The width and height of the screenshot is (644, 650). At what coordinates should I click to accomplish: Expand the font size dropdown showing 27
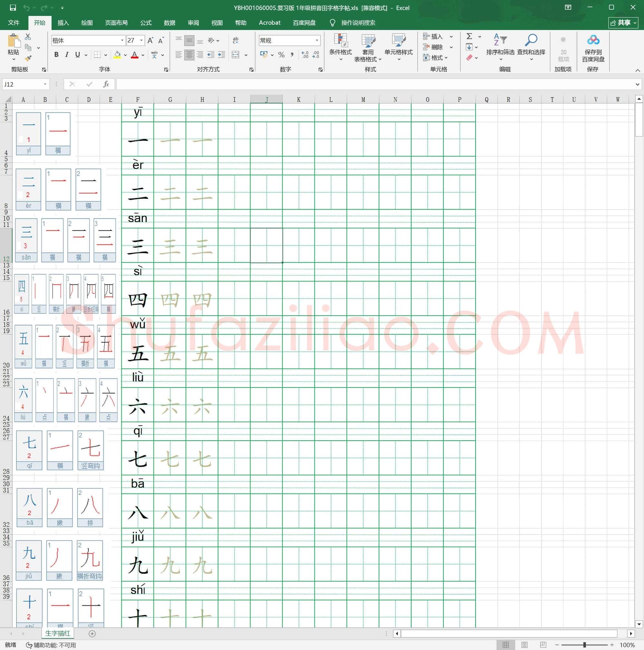(141, 40)
